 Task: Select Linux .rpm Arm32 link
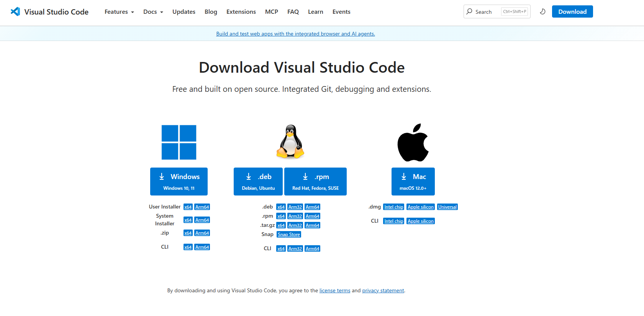[x=295, y=216]
